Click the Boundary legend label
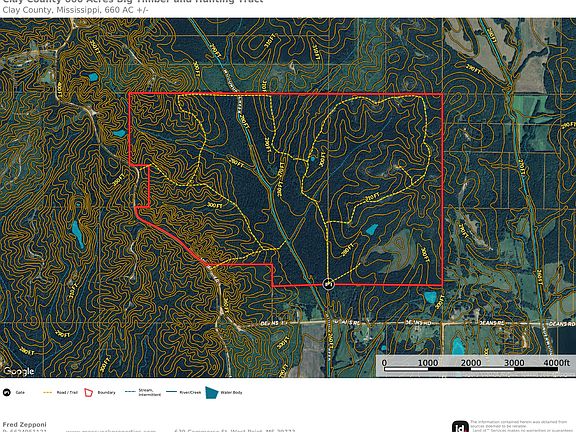 [107, 392]
